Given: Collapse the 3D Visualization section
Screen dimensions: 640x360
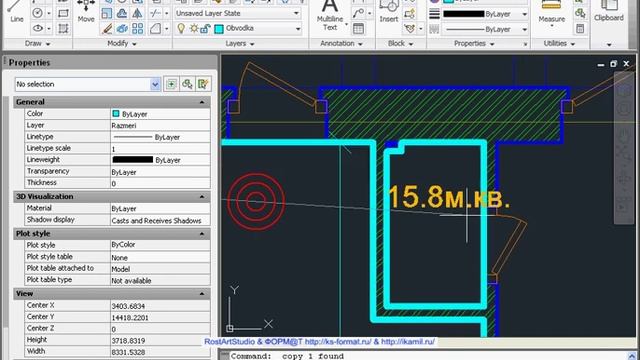Looking at the screenshot, I should pyautogui.click(x=202, y=197).
